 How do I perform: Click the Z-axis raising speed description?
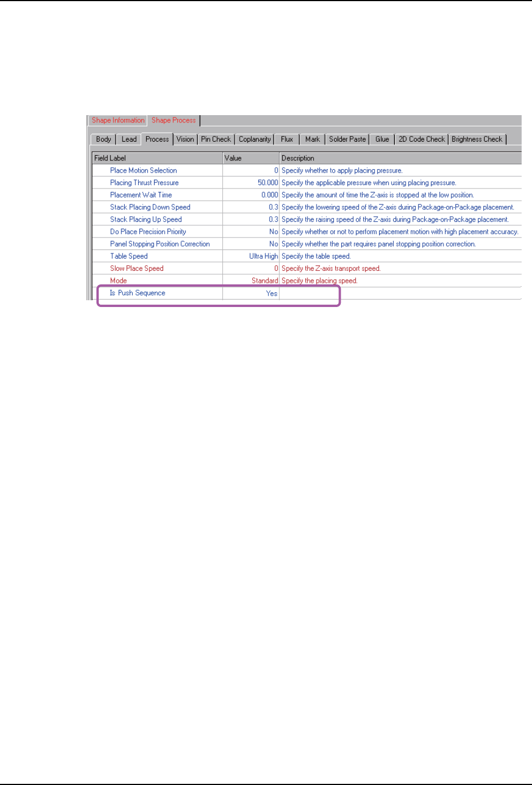395,220
